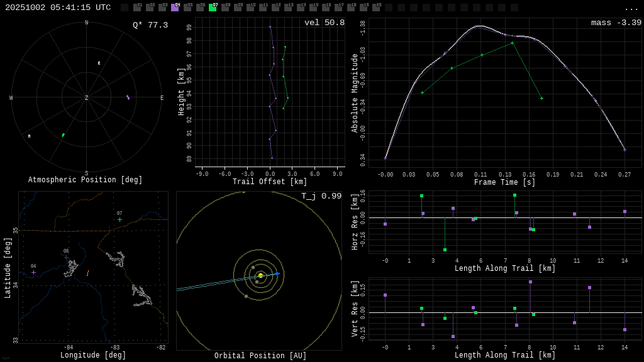Click the blue Earth dot in orbital plot

[x=277, y=273]
